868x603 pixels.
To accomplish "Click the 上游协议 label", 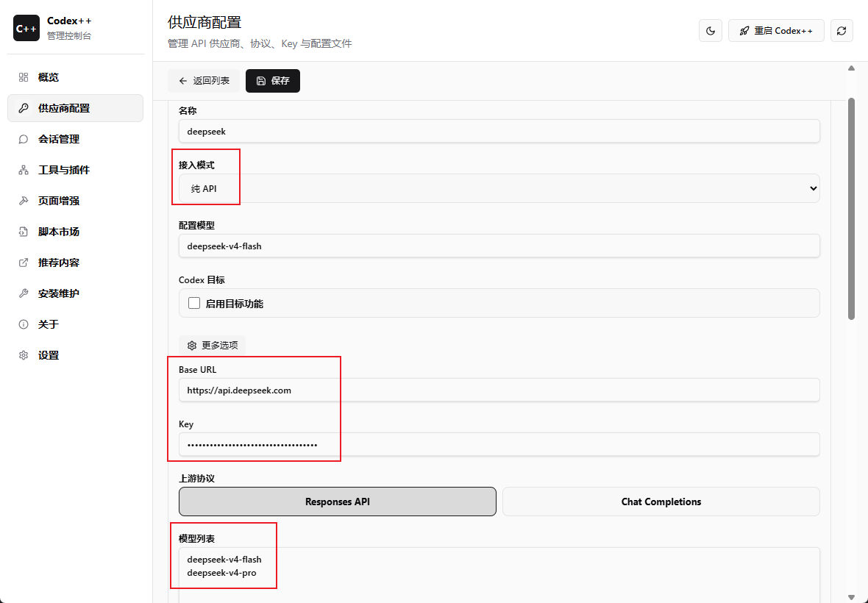I will pyautogui.click(x=196, y=479).
